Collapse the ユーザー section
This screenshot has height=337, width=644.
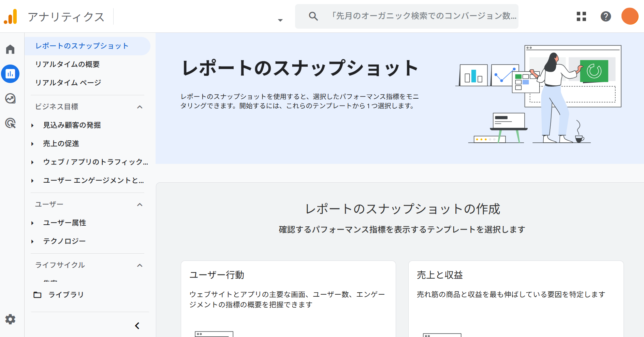coord(140,205)
